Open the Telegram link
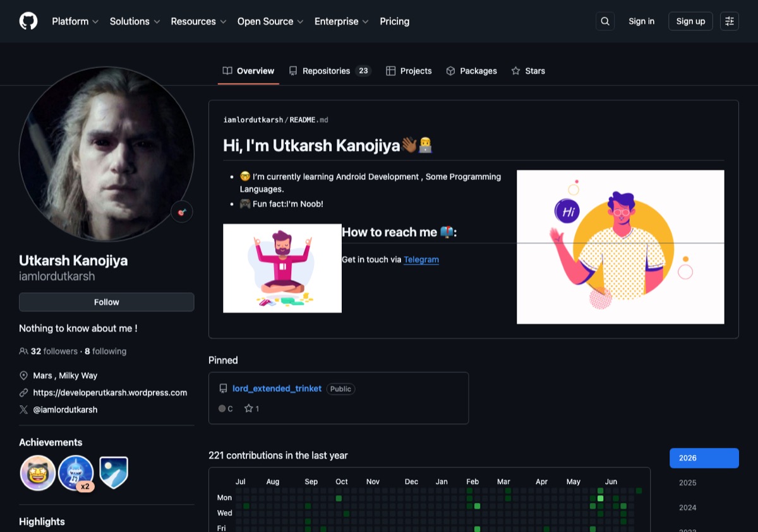 coord(421,259)
